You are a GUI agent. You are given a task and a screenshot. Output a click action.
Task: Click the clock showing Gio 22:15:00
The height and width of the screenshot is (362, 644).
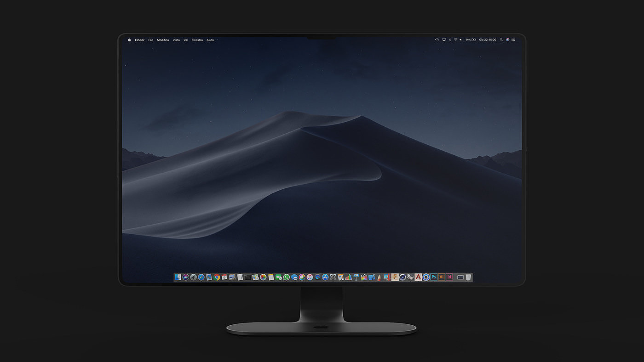488,40
